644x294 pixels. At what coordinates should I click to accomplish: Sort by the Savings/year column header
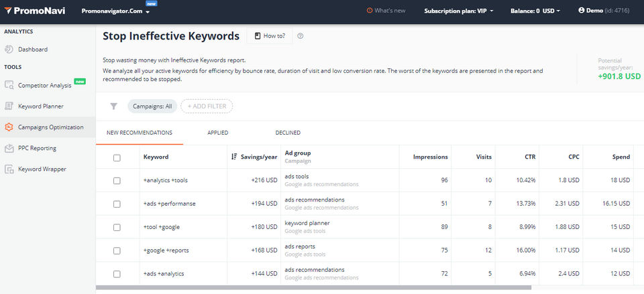(x=254, y=157)
